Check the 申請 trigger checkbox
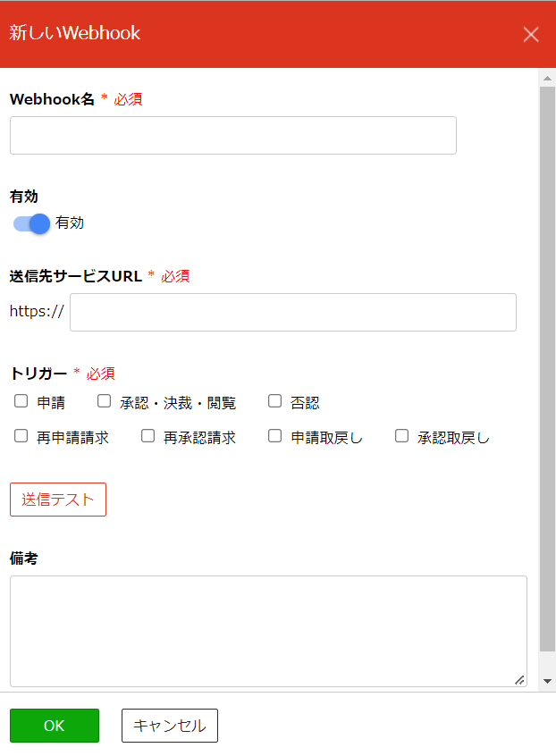This screenshot has height=756, width=556. pos(21,401)
